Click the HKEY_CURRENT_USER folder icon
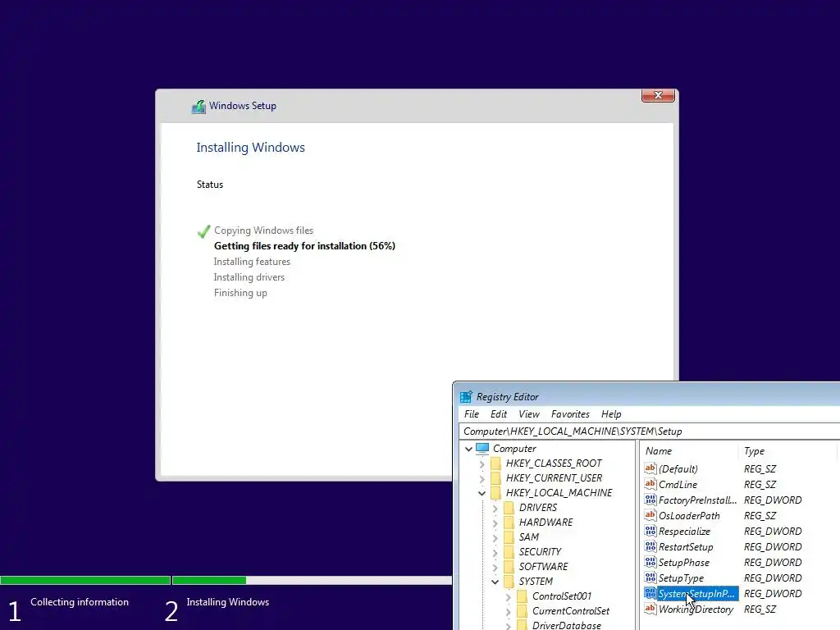Viewport: 840px width, 630px height. 496,478
